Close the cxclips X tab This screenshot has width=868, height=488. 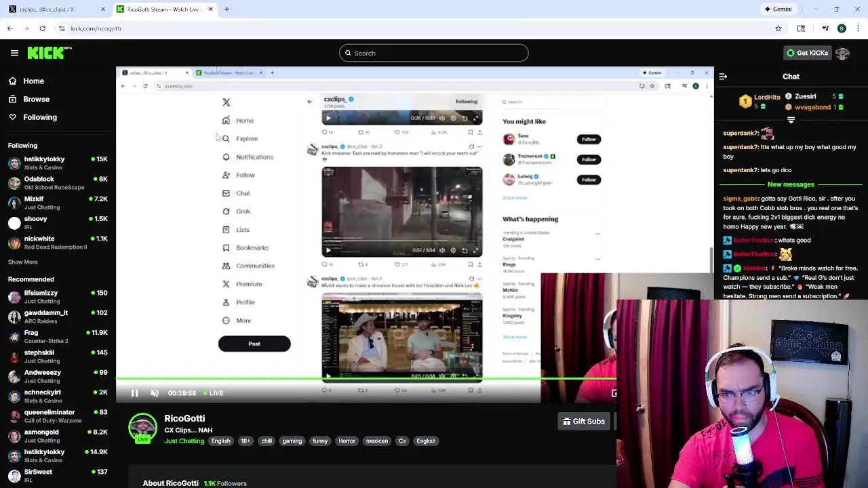tap(103, 9)
